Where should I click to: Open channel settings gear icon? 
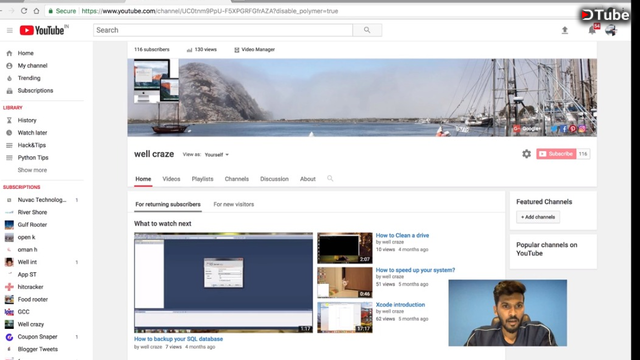point(527,154)
